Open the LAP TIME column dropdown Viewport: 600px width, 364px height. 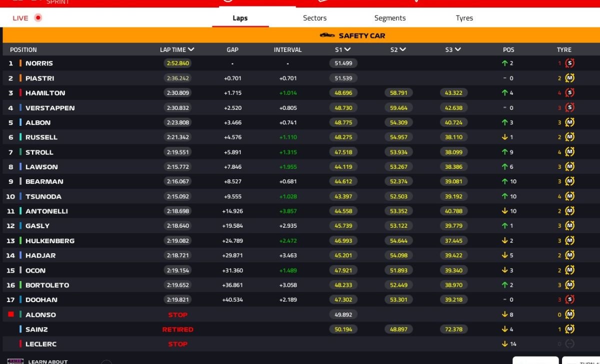pos(191,49)
